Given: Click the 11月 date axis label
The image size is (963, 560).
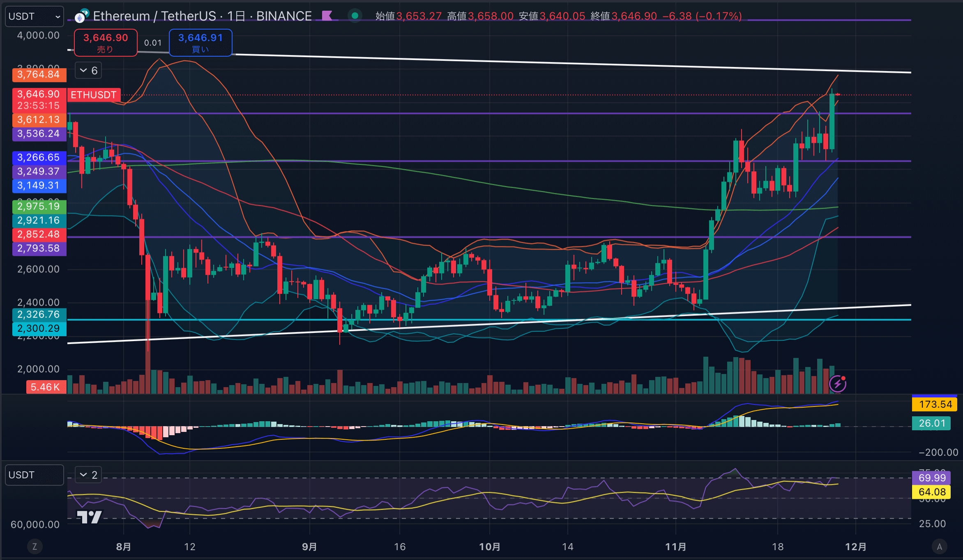Looking at the screenshot, I should point(676,547).
